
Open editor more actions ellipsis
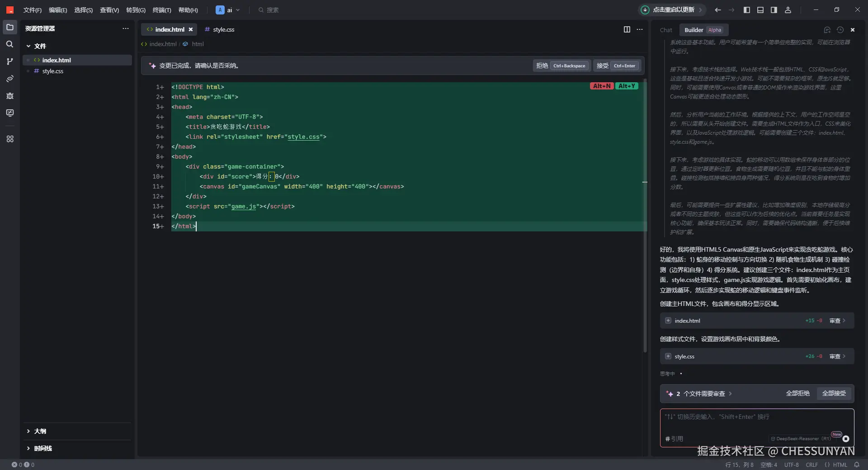click(x=640, y=29)
